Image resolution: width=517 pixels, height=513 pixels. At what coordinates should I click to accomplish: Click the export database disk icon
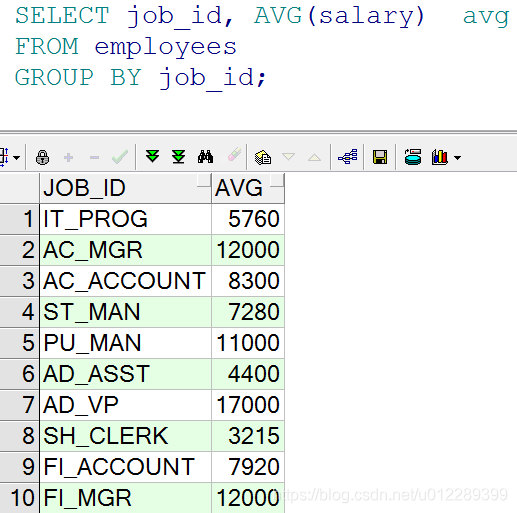pyautogui.click(x=413, y=157)
